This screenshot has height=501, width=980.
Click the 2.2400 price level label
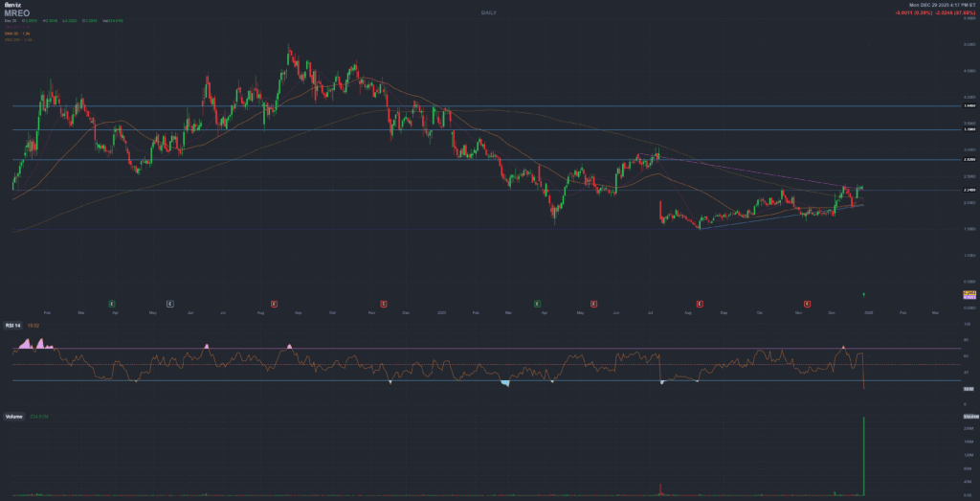[969, 191]
